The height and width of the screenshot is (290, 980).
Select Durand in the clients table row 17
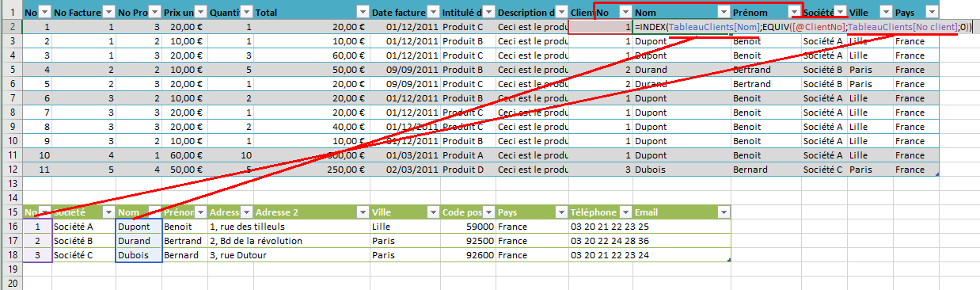click(139, 241)
